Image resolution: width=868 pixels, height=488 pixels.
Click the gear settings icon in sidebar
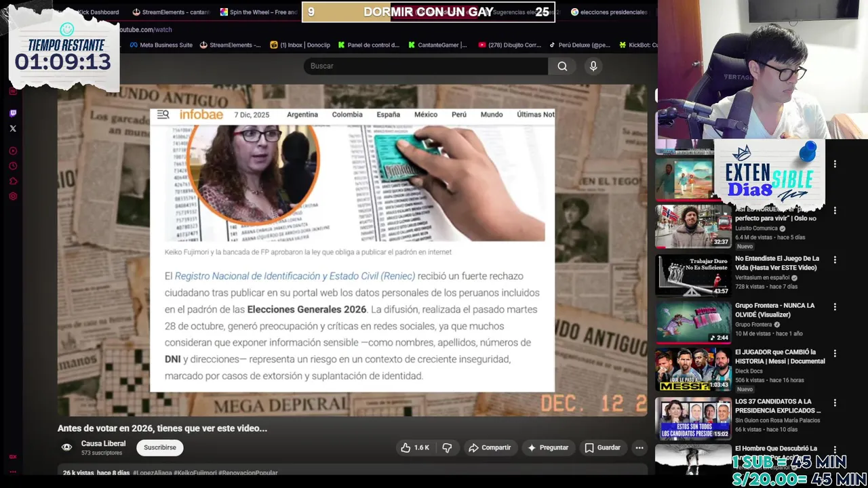pos(13,197)
